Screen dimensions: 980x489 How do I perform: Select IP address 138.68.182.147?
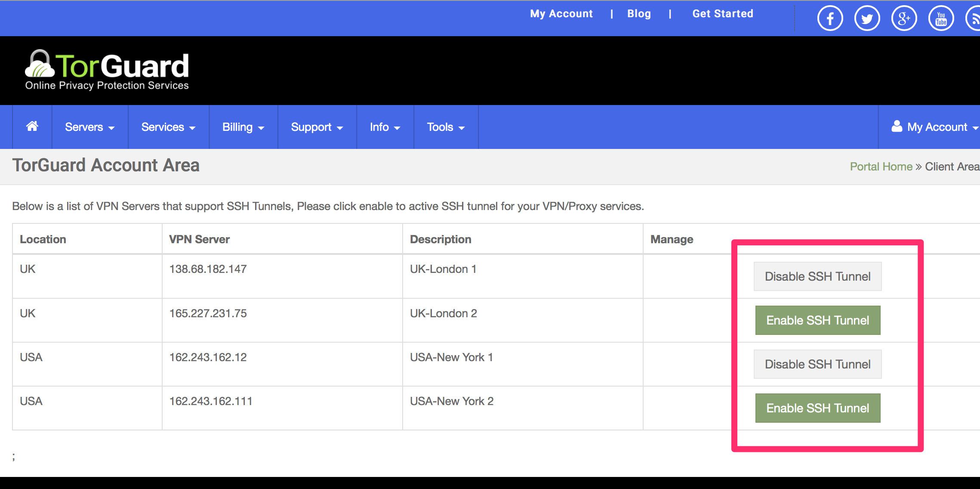click(x=208, y=269)
